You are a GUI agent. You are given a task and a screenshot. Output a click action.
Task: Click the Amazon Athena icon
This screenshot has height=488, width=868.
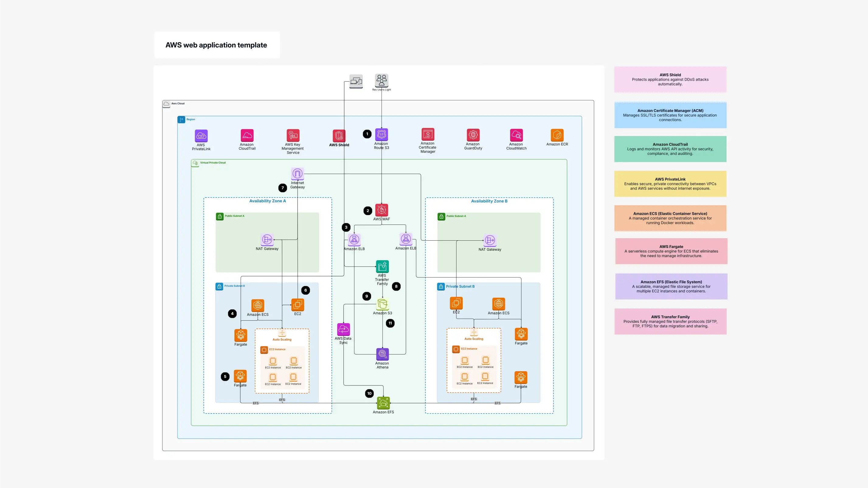[382, 354]
